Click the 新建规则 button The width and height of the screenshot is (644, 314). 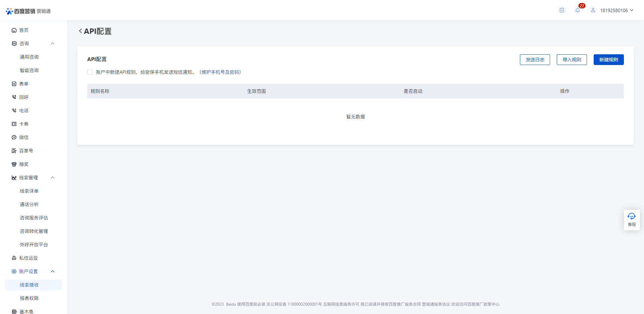608,60
